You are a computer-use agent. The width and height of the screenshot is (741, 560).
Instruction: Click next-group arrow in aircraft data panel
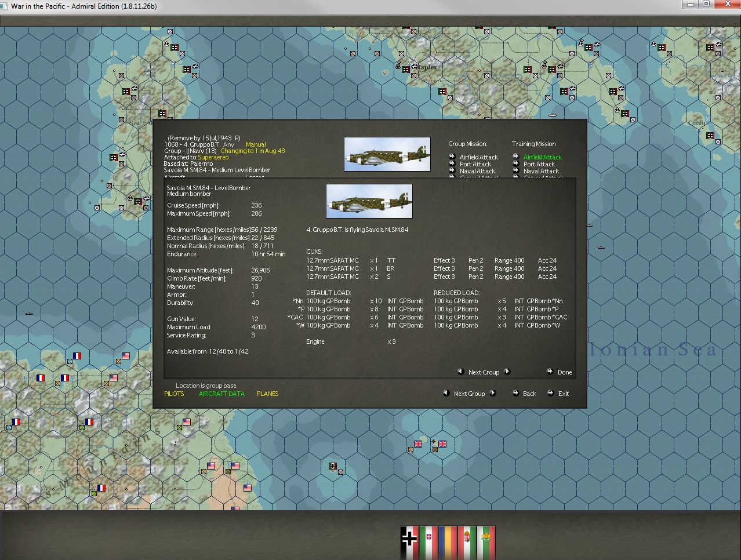point(507,372)
